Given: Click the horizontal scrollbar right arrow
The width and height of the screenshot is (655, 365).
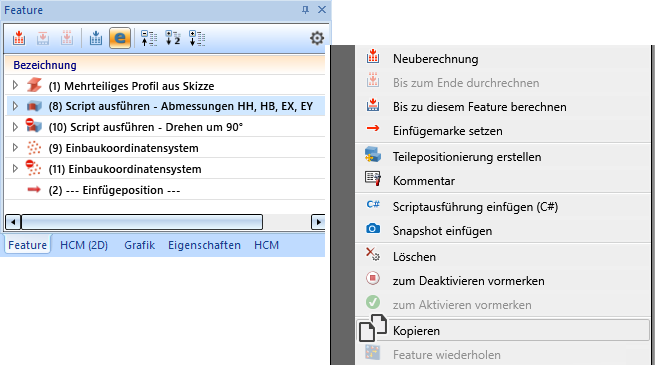Looking at the screenshot, I should (x=318, y=222).
